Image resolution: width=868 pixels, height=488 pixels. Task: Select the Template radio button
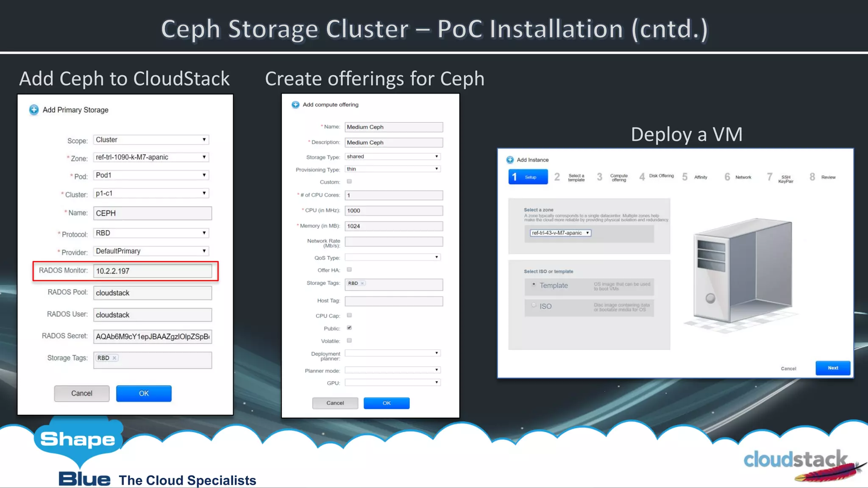click(x=534, y=284)
